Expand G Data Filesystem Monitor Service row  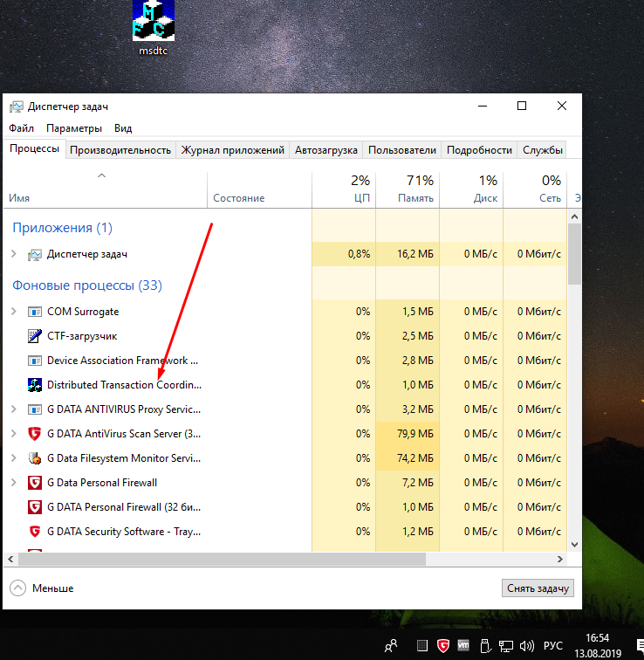[13, 458]
